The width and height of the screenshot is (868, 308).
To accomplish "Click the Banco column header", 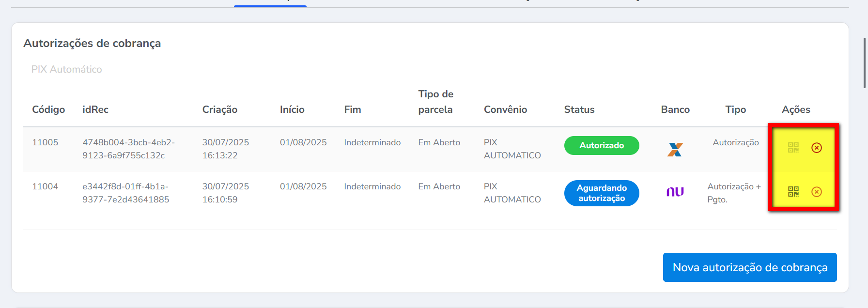I will tap(675, 109).
